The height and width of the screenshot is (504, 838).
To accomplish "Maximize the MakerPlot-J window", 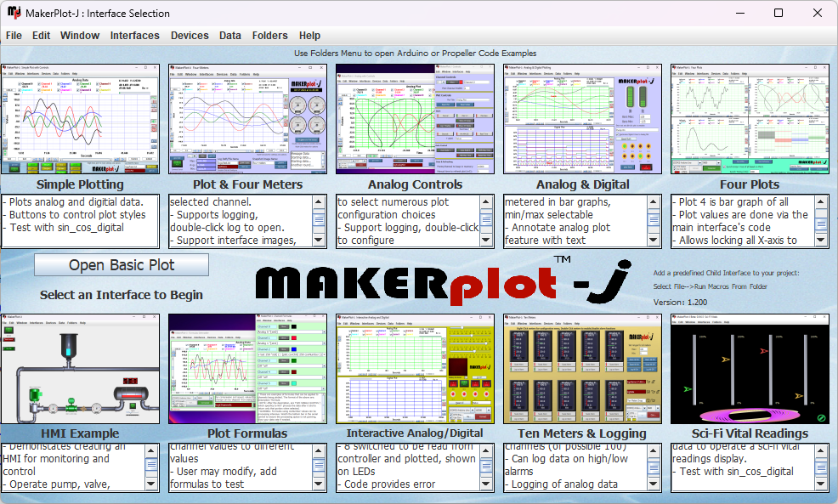I will click(x=779, y=13).
